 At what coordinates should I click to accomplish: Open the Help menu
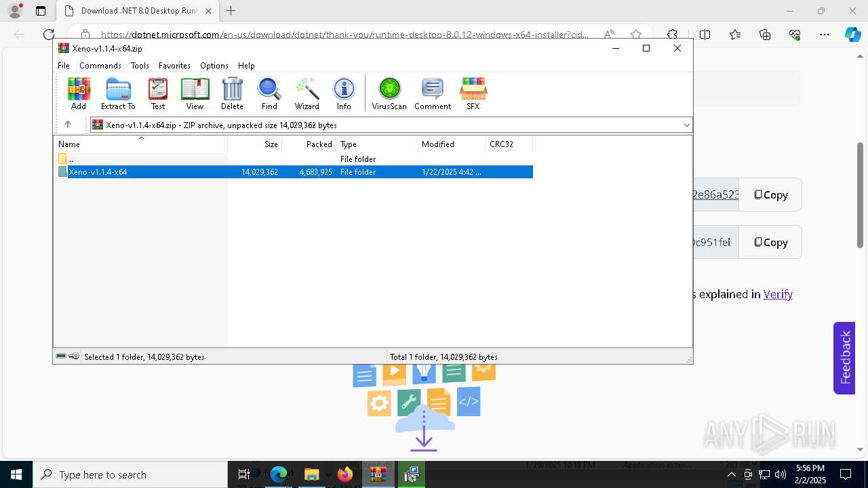(x=246, y=66)
